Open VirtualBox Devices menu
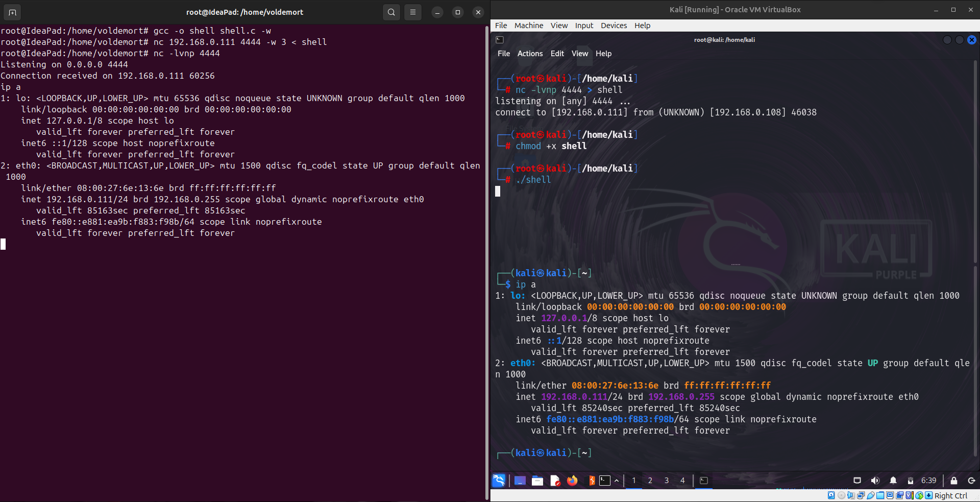 click(x=614, y=26)
